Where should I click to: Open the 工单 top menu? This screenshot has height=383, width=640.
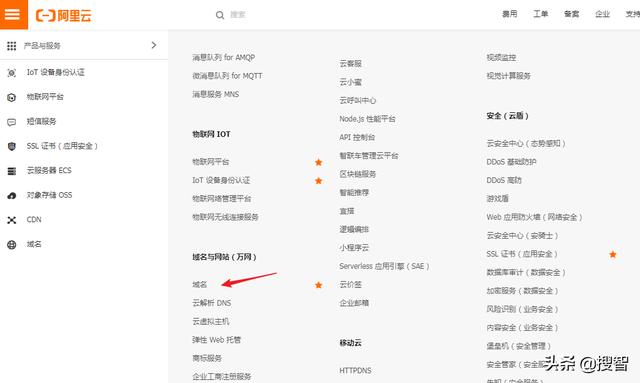540,14
